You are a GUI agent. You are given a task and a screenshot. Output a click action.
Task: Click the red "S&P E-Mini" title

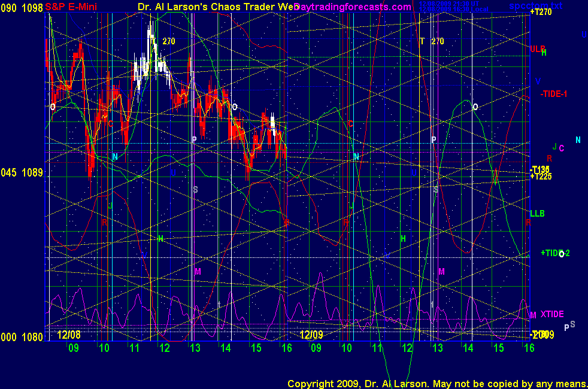click(x=71, y=7)
